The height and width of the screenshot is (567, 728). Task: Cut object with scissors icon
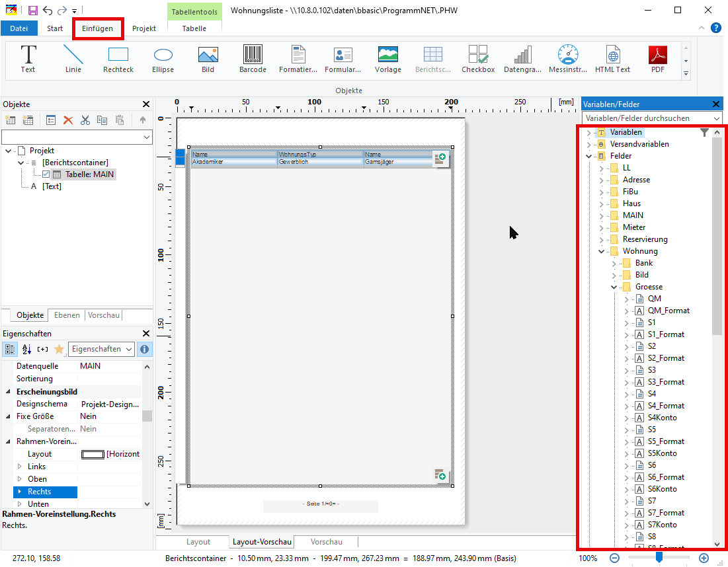(85, 121)
